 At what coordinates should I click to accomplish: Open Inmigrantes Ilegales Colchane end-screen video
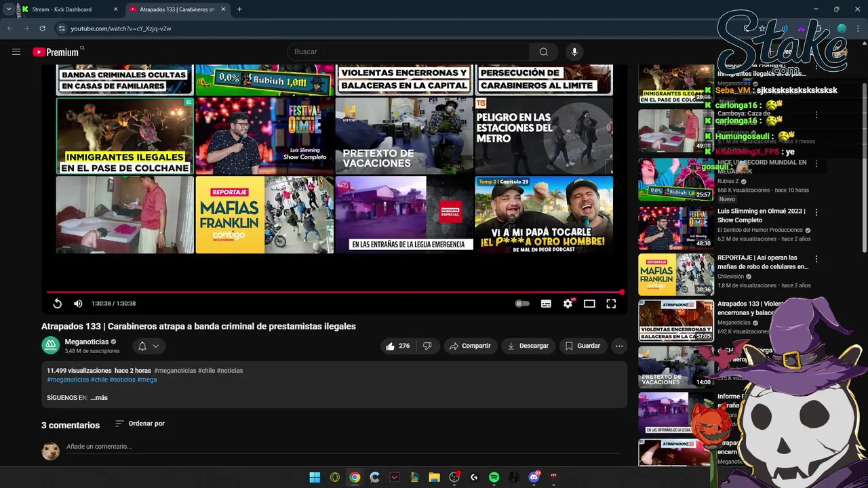[125, 136]
